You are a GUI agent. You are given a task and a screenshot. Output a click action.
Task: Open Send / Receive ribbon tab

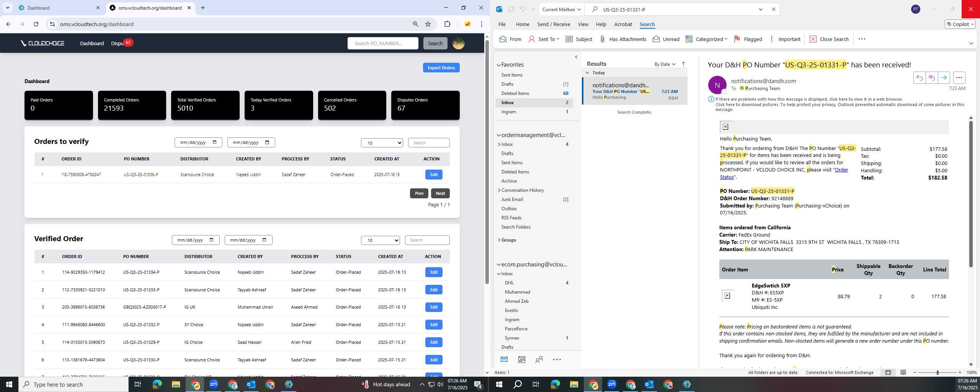pyautogui.click(x=554, y=24)
